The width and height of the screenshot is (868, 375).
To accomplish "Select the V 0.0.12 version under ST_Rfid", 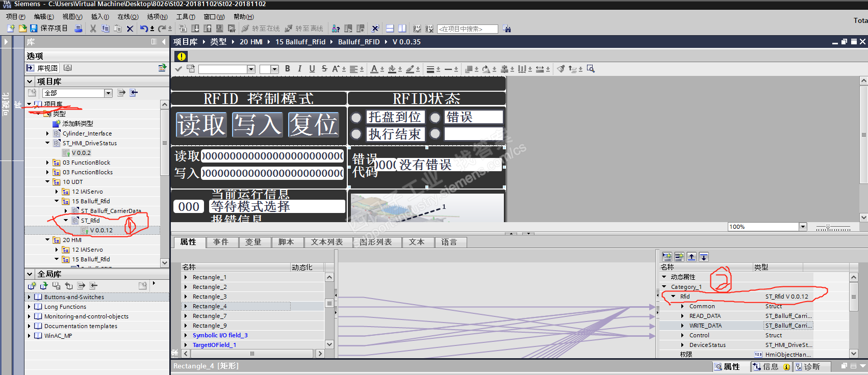I will coord(101,230).
